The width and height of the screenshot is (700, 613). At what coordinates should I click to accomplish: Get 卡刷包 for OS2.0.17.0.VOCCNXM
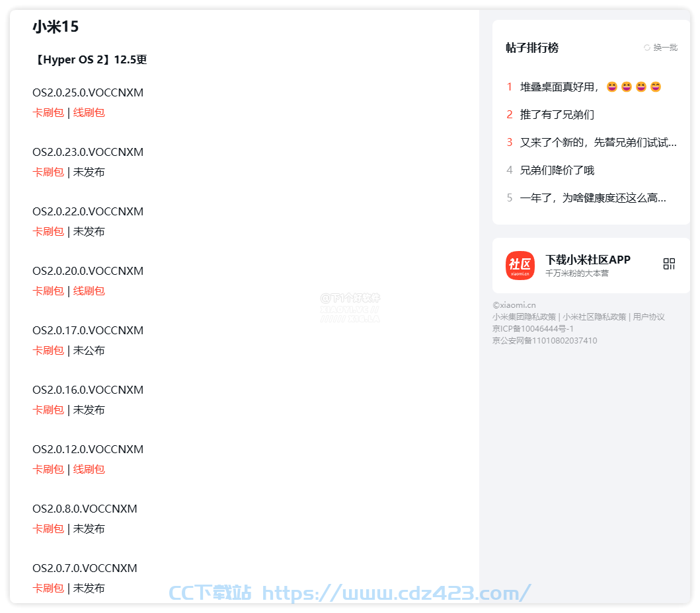coord(48,350)
